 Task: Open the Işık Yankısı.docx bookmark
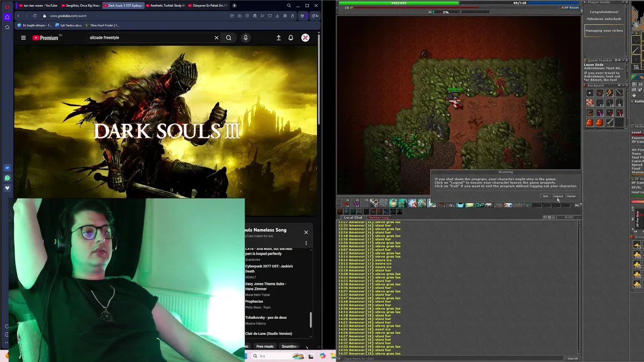coord(68,25)
